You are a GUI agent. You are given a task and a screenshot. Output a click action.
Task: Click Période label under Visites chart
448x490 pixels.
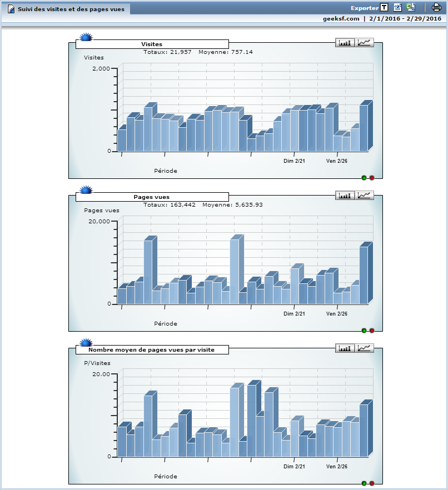click(166, 171)
